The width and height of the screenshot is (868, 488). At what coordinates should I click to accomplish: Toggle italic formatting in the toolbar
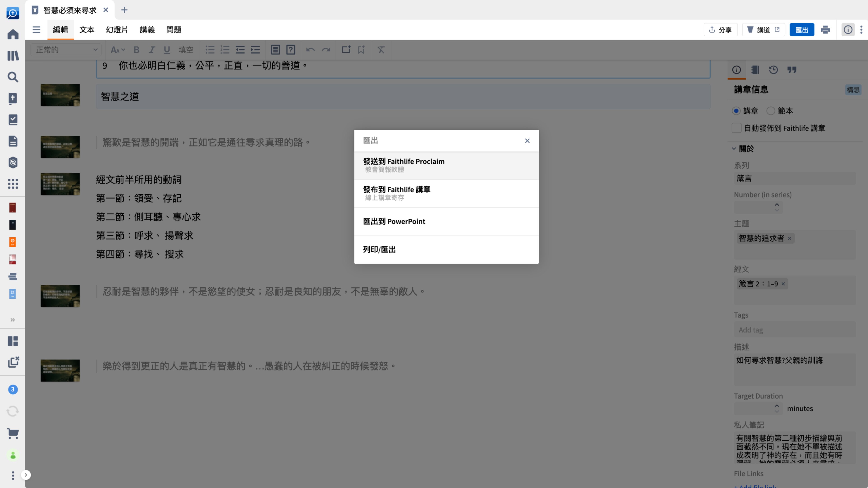(x=152, y=50)
